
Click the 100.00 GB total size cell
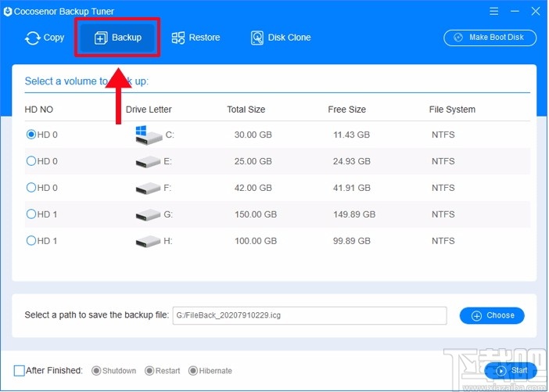click(x=256, y=241)
